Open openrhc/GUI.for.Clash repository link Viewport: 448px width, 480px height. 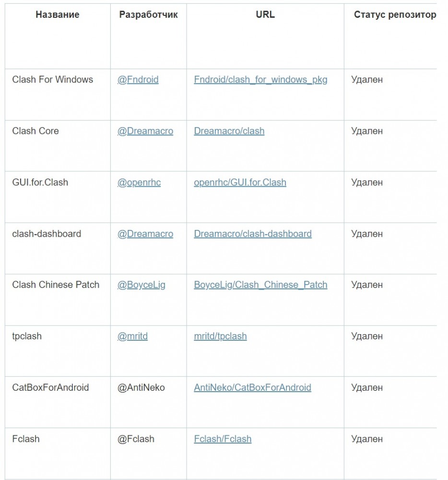point(240,182)
